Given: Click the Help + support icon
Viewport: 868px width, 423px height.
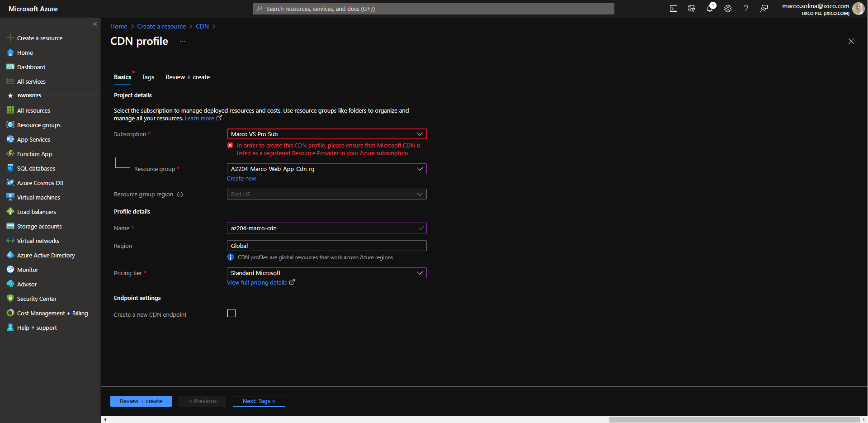Looking at the screenshot, I should point(10,328).
